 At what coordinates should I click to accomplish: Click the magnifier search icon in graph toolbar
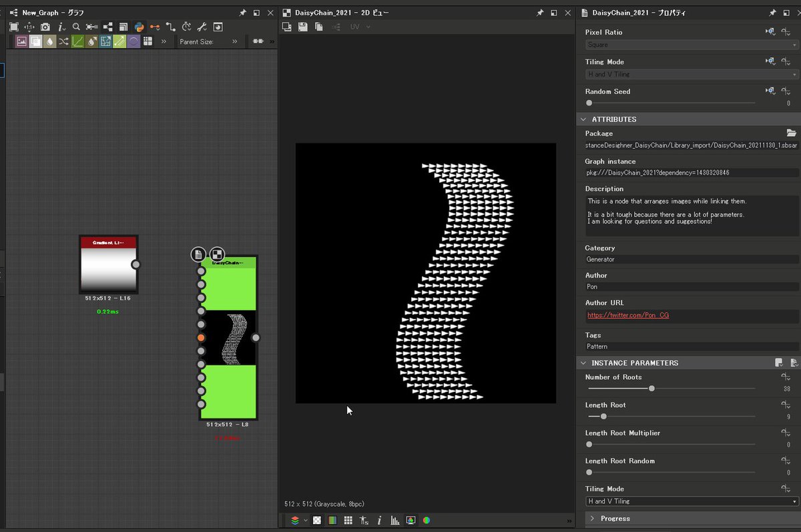pos(76,27)
